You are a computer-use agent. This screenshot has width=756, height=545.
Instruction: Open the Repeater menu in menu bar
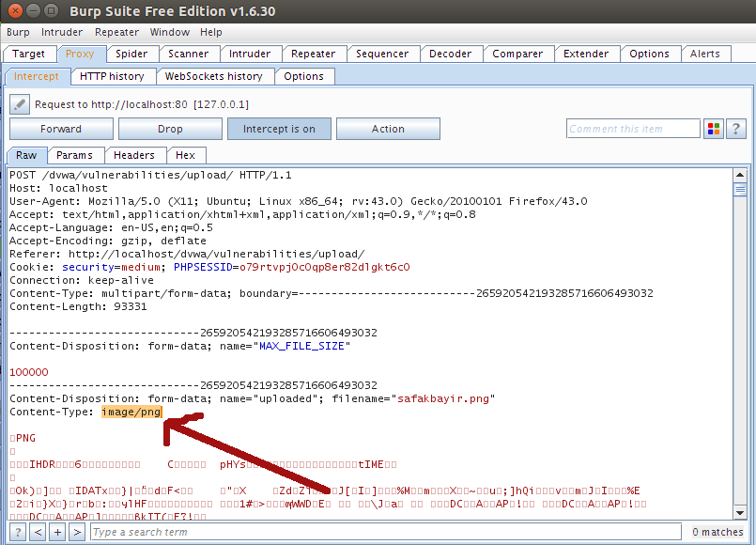116,32
